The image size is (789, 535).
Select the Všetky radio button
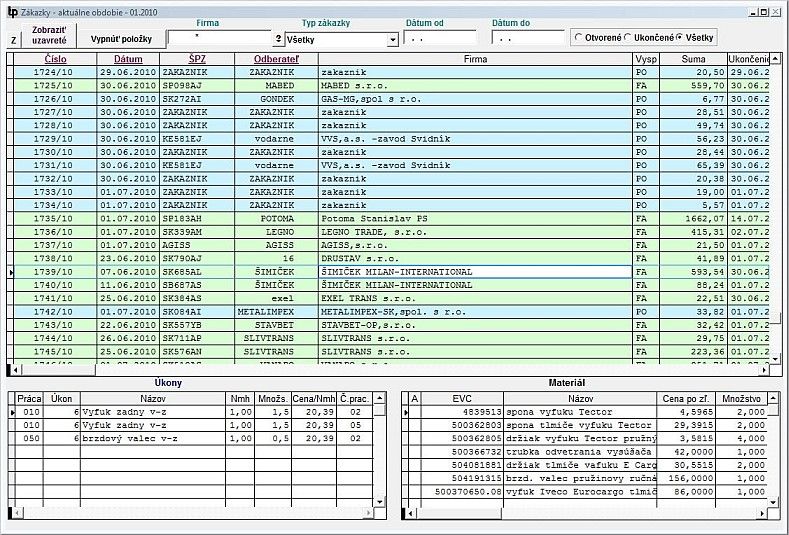point(679,37)
